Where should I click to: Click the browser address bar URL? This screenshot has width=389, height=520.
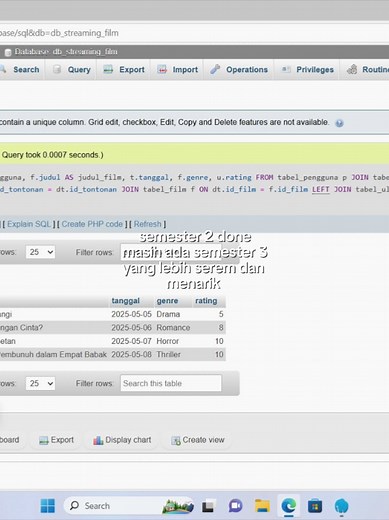point(59,33)
